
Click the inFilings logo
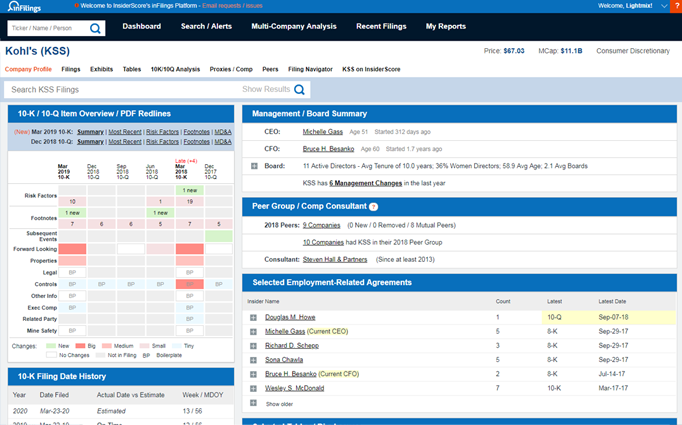(x=24, y=6)
